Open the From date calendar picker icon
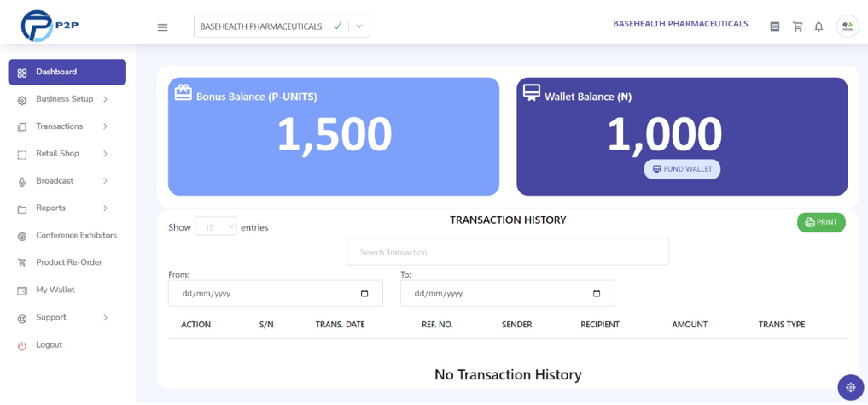This screenshot has width=868, height=405. (364, 294)
